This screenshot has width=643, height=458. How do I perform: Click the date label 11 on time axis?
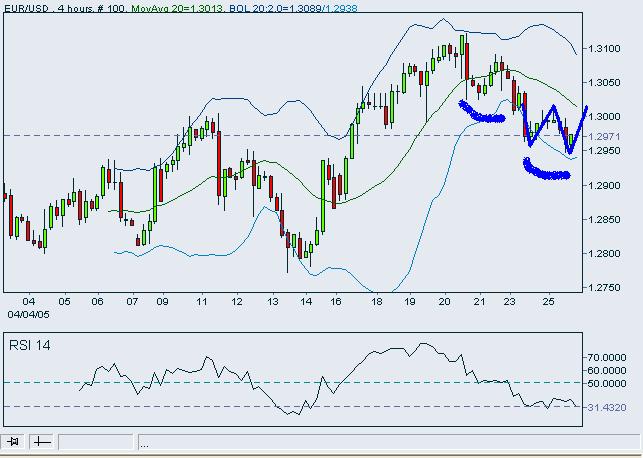[x=201, y=302]
